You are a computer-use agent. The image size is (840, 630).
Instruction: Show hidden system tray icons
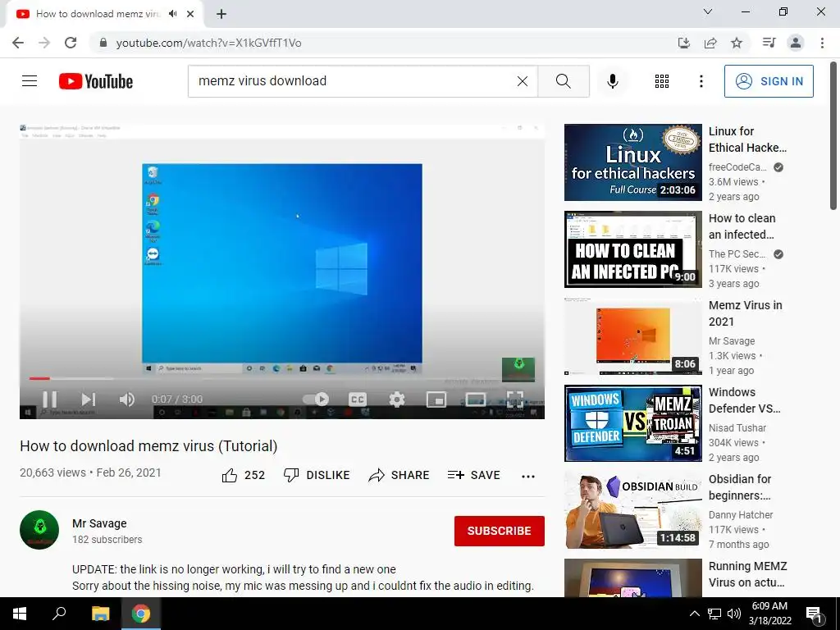694,614
